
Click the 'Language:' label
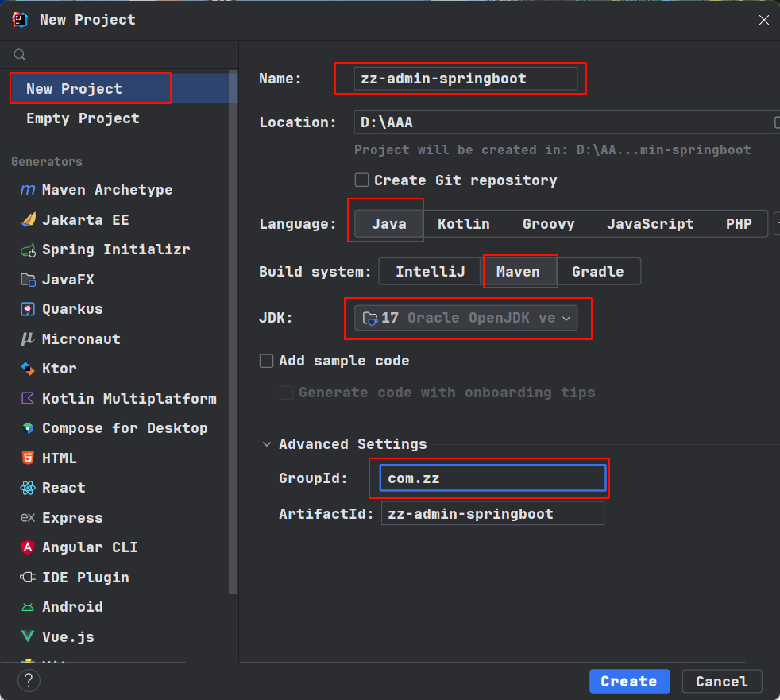[x=298, y=224]
